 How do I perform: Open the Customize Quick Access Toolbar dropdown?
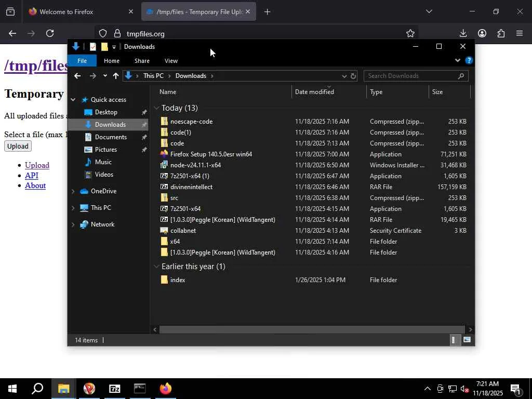coord(114,47)
